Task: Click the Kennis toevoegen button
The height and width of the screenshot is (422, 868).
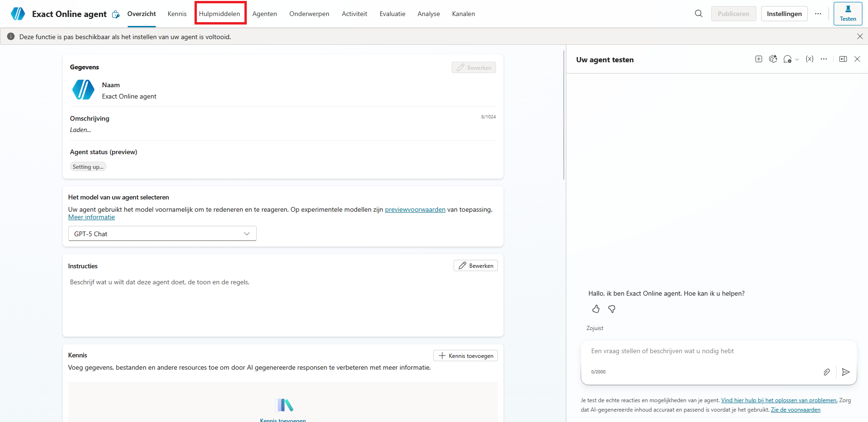Action: (465, 356)
